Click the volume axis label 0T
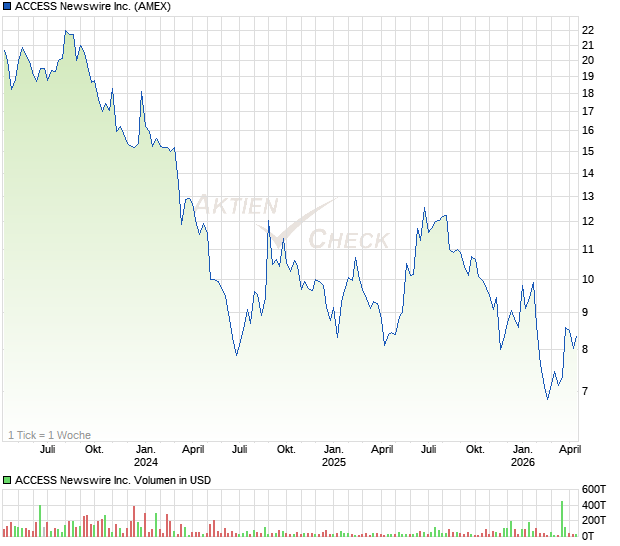The image size is (620, 546). click(588, 536)
